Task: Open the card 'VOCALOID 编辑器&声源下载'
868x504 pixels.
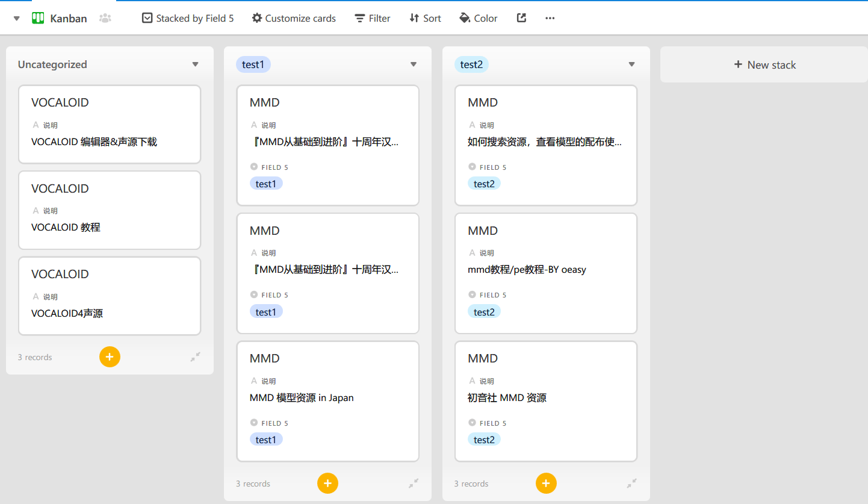Action: [x=110, y=124]
